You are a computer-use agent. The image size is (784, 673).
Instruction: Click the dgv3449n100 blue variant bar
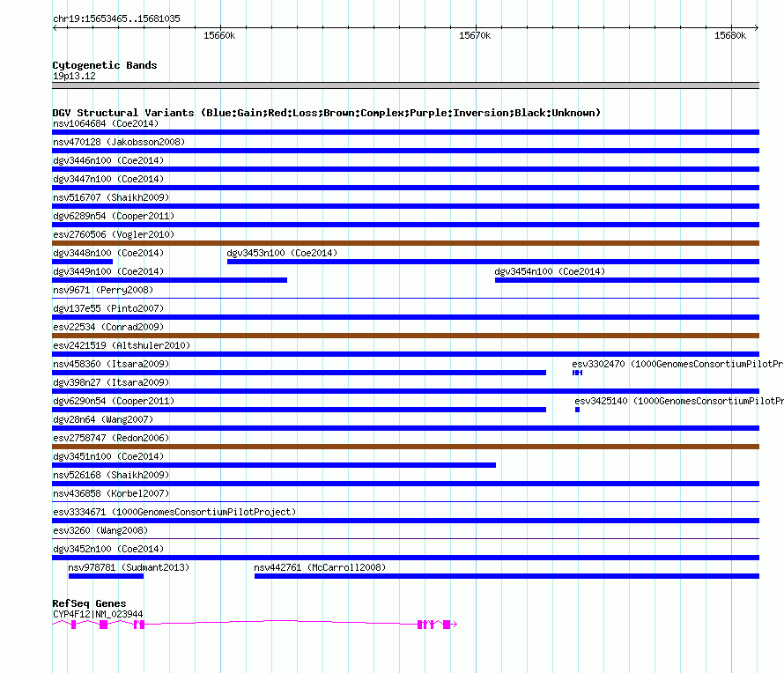click(169, 280)
